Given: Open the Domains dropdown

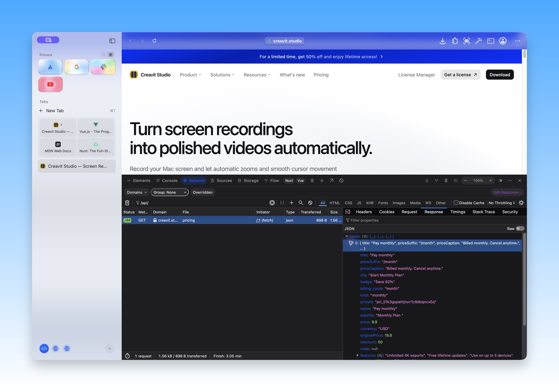Looking at the screenshot, I should 137,192.
